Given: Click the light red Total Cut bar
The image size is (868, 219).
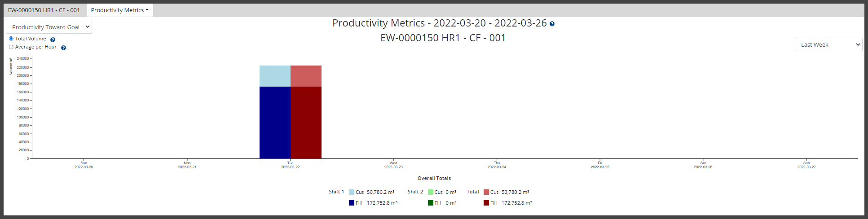Looking at the screenshot, I should (306, 76).
